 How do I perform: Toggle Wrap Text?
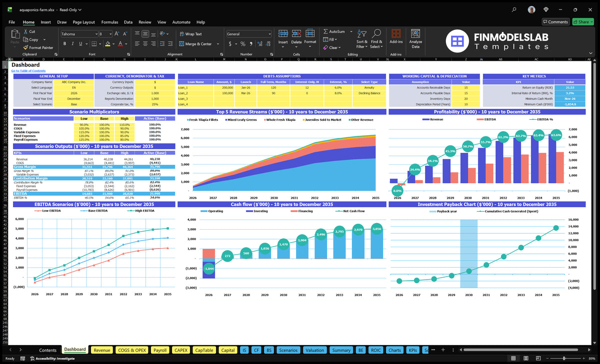pos(190,34)
